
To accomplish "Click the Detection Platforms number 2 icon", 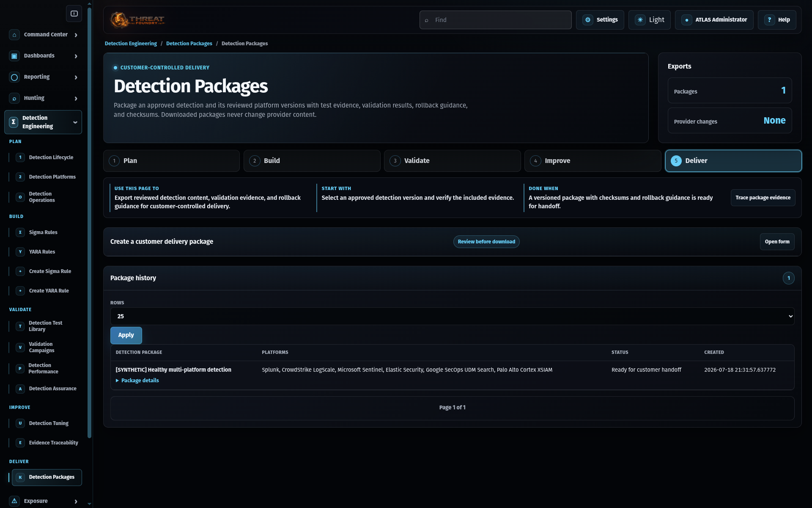I will (x=20, y=177).
